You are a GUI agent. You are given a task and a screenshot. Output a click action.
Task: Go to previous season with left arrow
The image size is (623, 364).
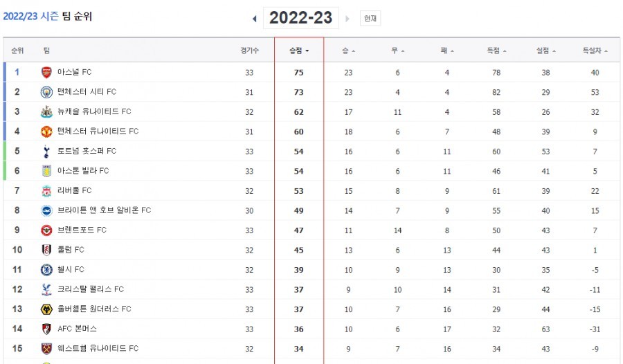pos(254,19)
